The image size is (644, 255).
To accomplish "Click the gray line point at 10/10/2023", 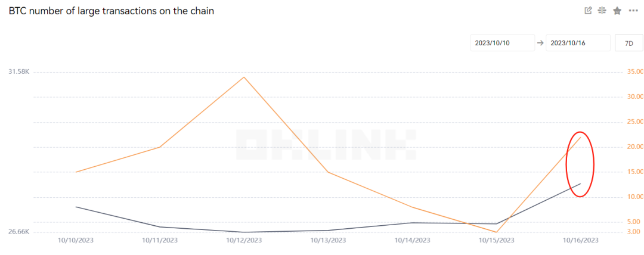I will coord(76,207).
